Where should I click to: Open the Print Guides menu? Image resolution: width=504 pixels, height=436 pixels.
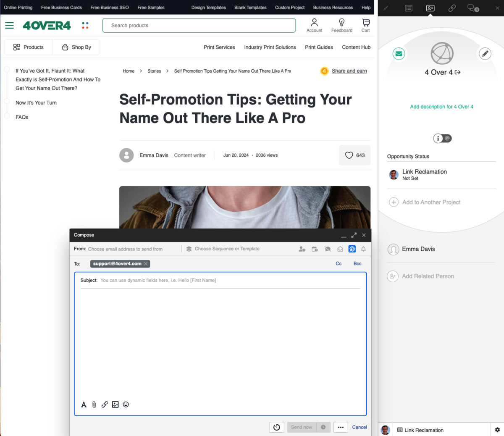pos(319,47)
